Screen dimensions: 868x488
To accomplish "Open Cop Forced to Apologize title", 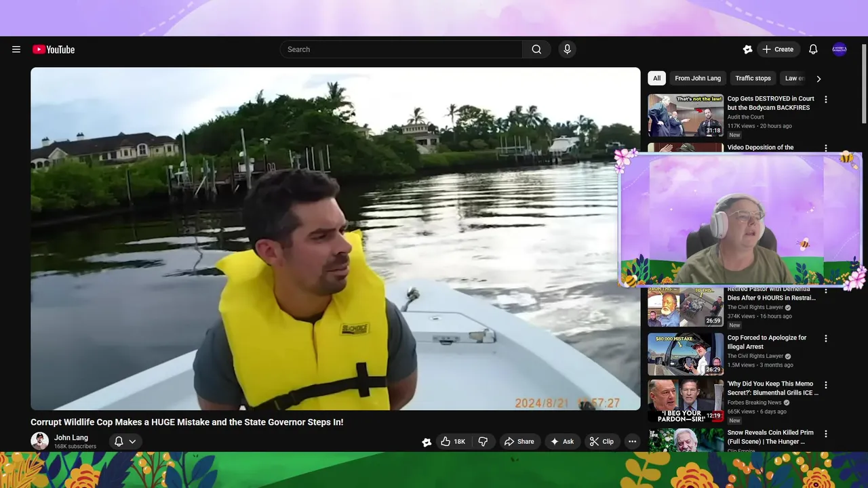I will coord(767,342).
